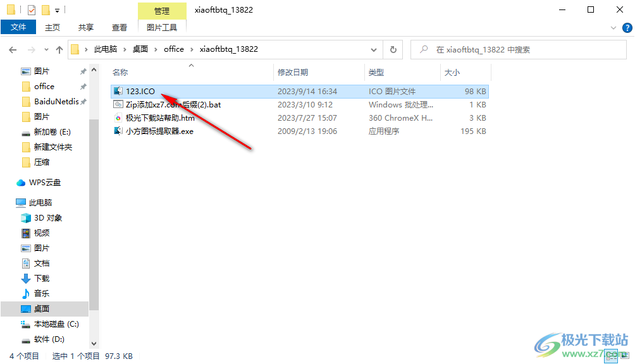Click the back navigation arrow
Viewport: 635px width, 364px height.
coord(13,49)
